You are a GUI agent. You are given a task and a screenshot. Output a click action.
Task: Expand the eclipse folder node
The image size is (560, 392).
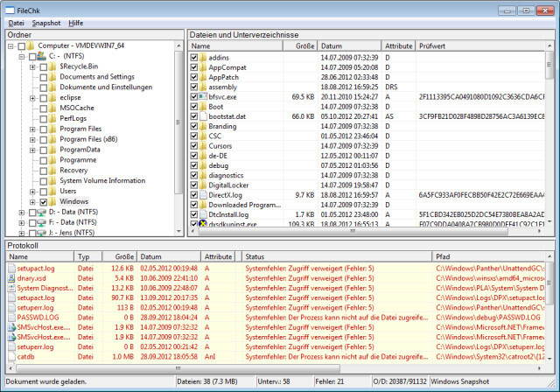32,98
